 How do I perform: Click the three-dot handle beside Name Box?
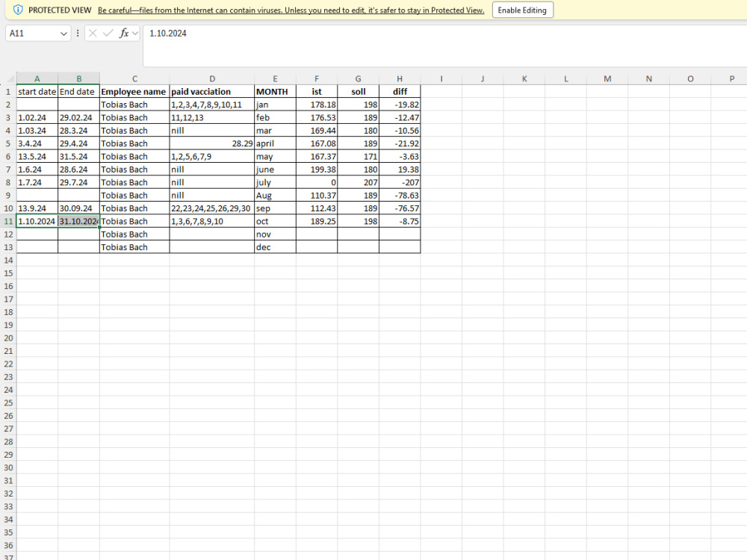pos(78,34)
